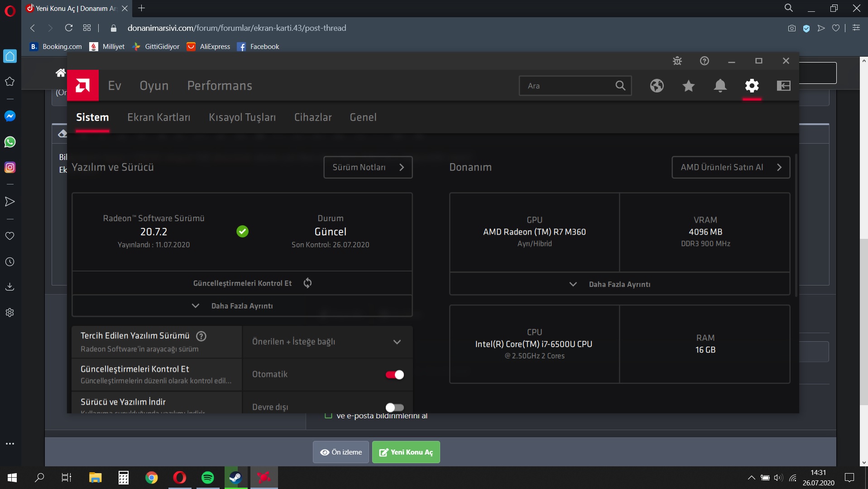Image resolution: width=868 pixels, height=489 pixels.
Task: Click the Sürüm Notları button
Action: tap(368, 167)
